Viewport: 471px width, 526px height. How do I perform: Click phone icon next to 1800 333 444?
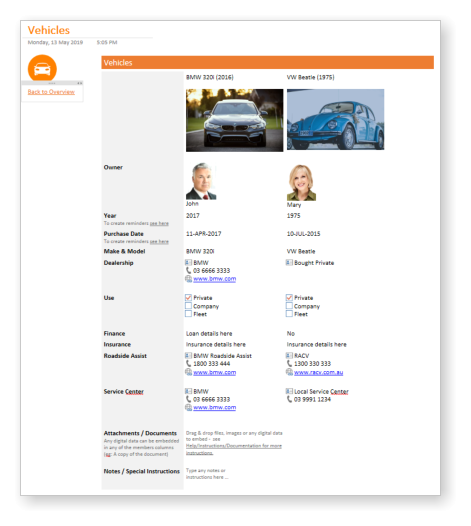(x=189, y=363)
